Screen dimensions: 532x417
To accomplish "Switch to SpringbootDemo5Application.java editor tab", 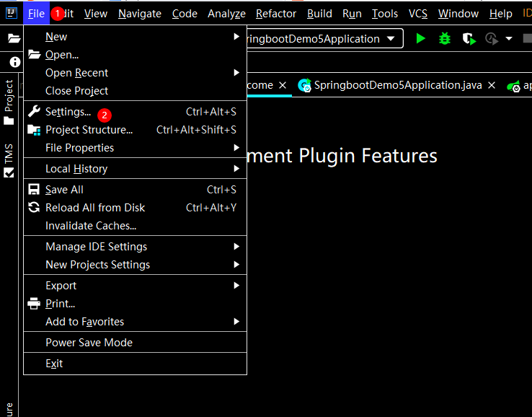I will (x=397, y=85).
